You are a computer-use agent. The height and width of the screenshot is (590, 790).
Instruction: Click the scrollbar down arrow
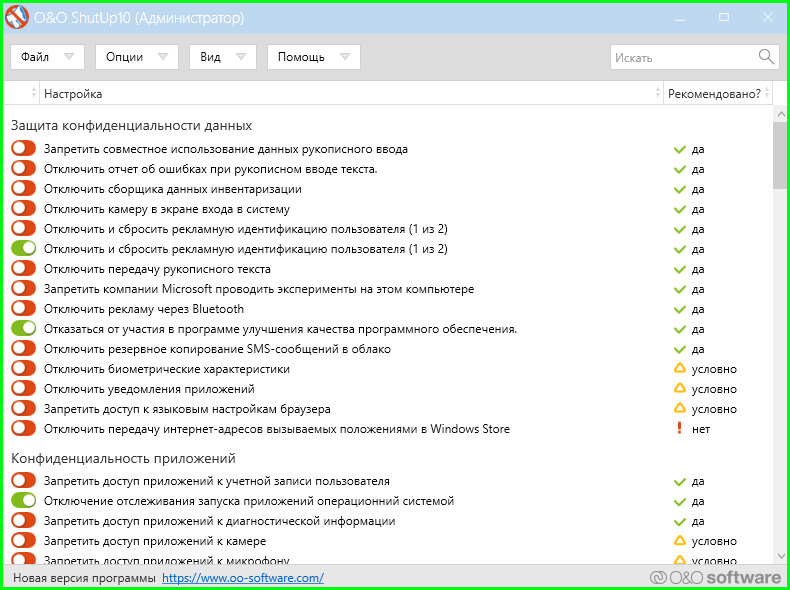(780, 556)
